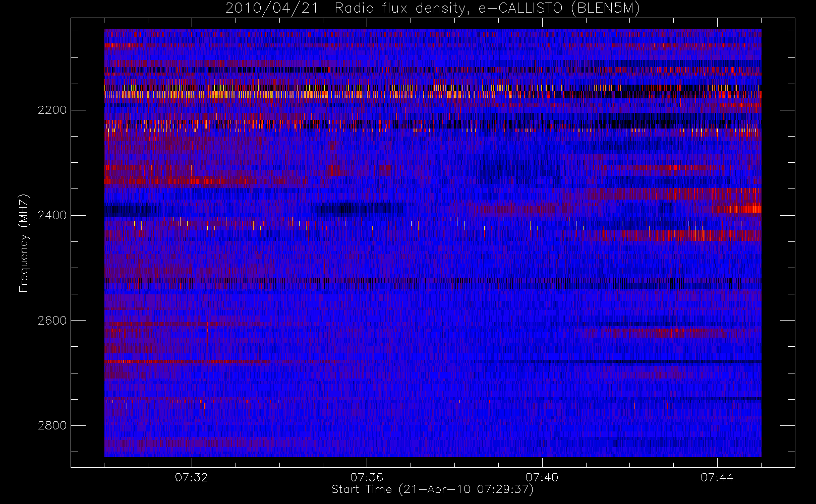The image size is (816, 504).
Task: Click the 'Frequency (MHZ)' axis label
Action: pos(24,243)
